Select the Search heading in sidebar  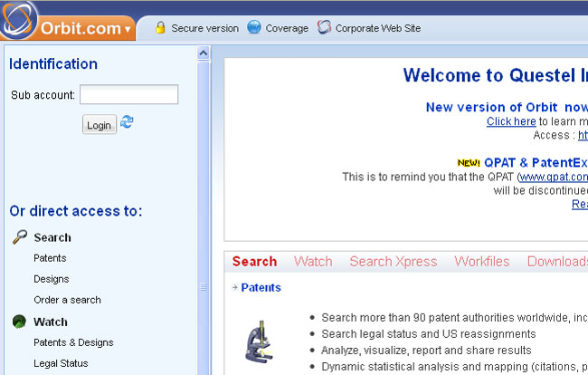point(52,237)
